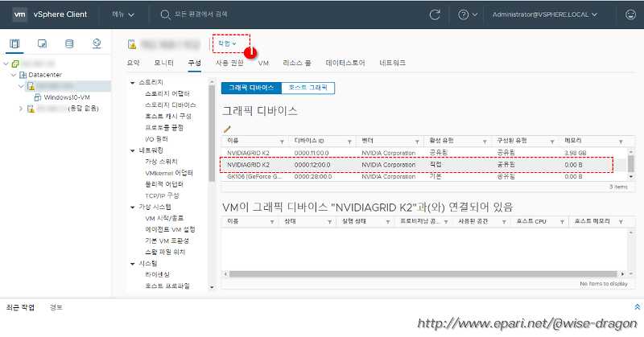Image resolution: width=644 pixels, height=337 pixels.
Task: Click the vm logo in header
Action: pyautogui.click(x=19, y=14)
